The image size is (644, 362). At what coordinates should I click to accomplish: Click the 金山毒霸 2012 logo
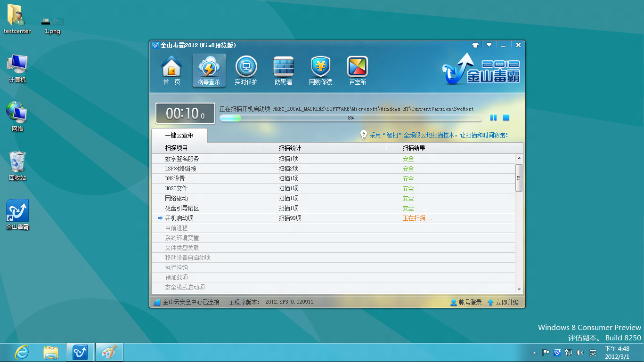tap(481, 70)
